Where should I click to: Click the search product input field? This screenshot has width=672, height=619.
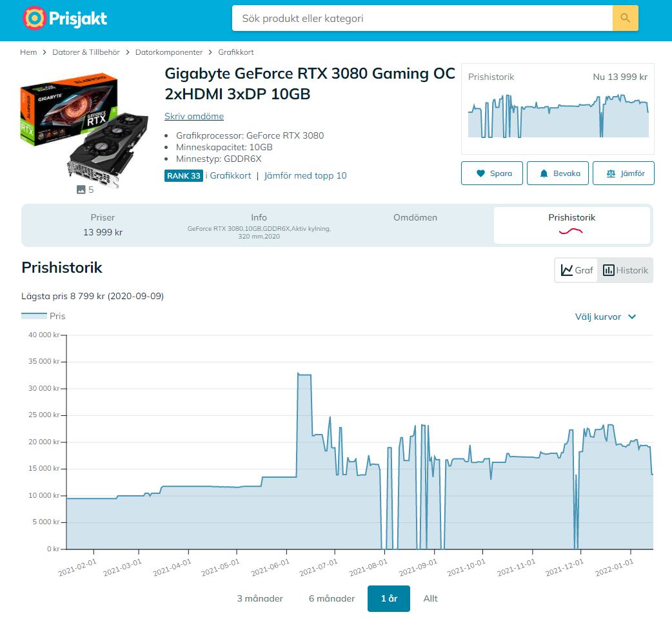[422, 18]
